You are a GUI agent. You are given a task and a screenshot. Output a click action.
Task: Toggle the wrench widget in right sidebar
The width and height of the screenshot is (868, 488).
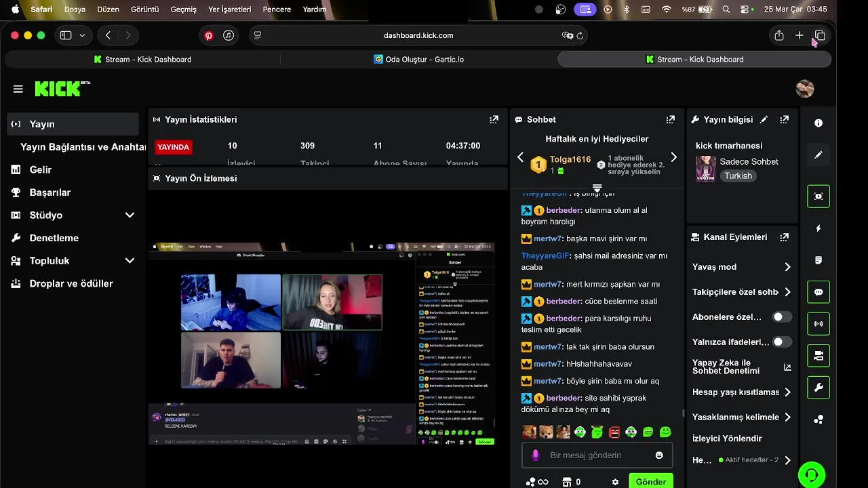tap(818, 388)
